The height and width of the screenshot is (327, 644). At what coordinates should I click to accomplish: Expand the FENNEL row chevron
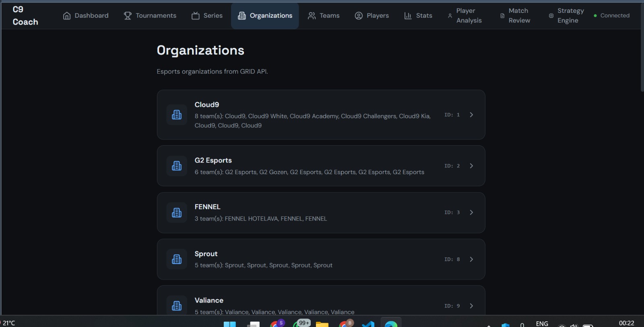(x=471, y=212)
